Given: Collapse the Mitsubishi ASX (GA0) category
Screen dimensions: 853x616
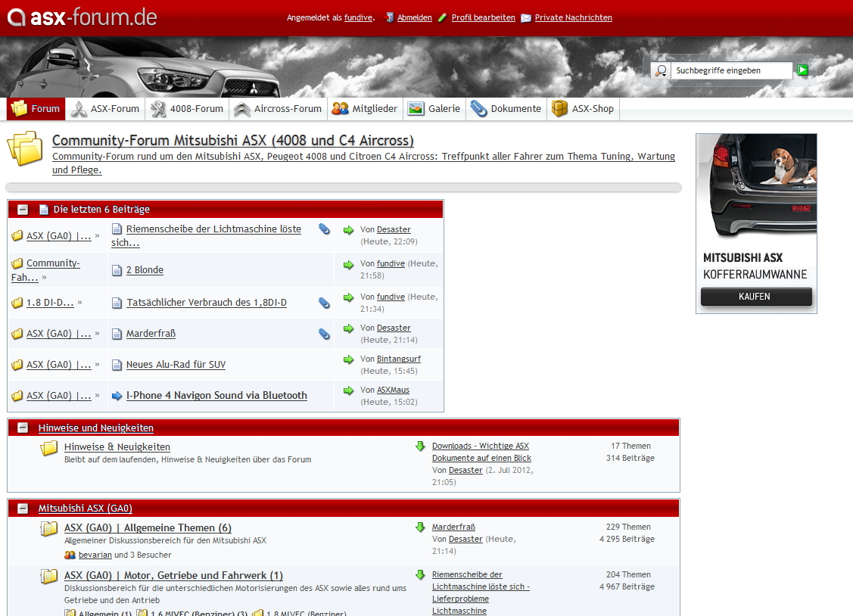Looking at the screenshot, I should pyautogui.click(x=23, y=509).
